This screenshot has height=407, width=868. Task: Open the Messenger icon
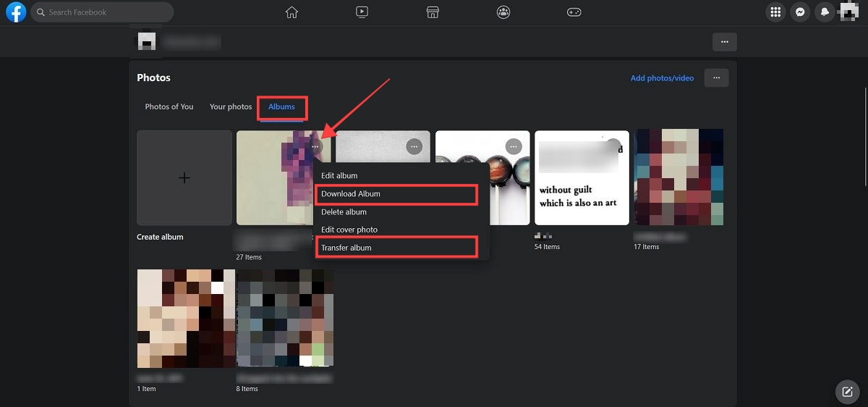tap(800, 12)
